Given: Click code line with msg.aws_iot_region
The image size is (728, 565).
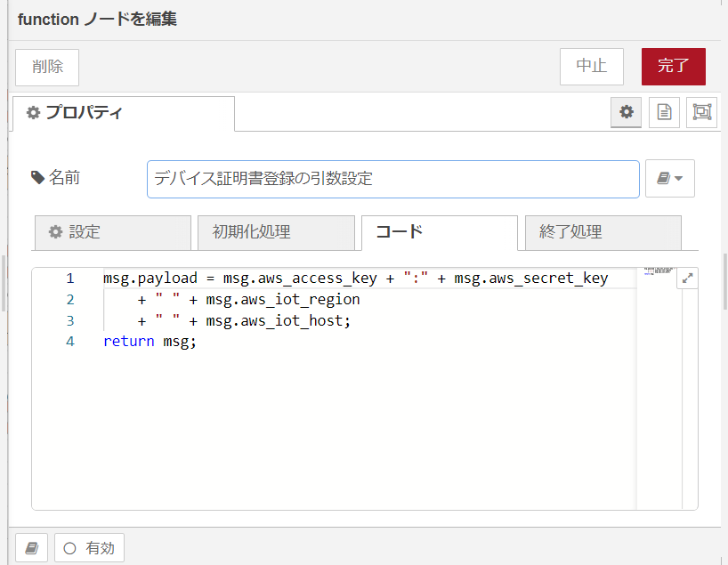Looking at the screenshot, I should click(x=248, y=300).
